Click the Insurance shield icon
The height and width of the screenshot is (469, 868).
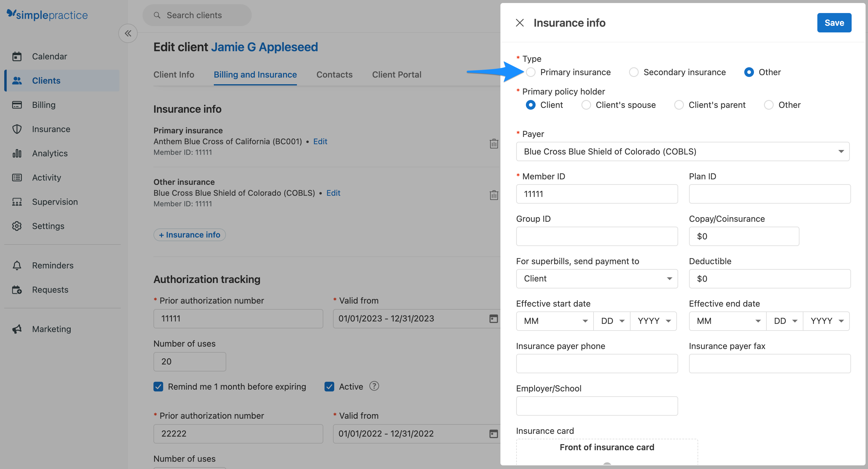click(x=17, y=129)
